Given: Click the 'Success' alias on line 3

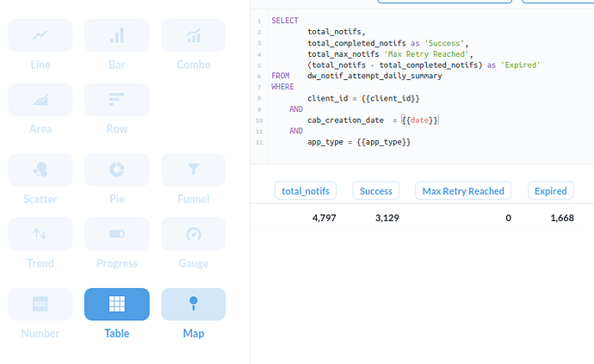Looking at the screenshot, I should [444, 43].
